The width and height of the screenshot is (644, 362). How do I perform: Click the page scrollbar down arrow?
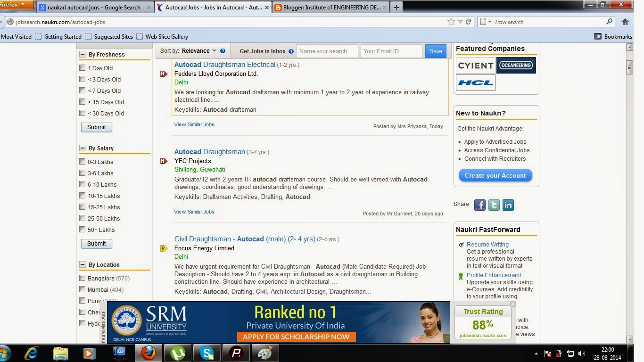click(629, 339)
